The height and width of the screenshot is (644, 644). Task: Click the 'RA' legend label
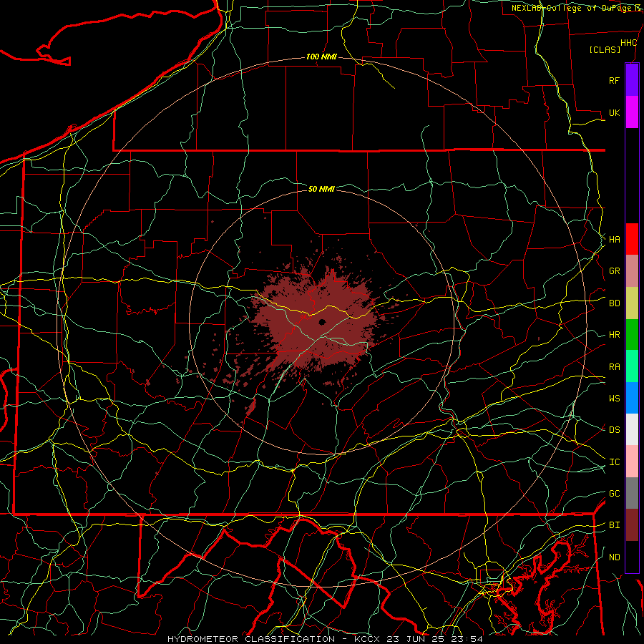614,367
